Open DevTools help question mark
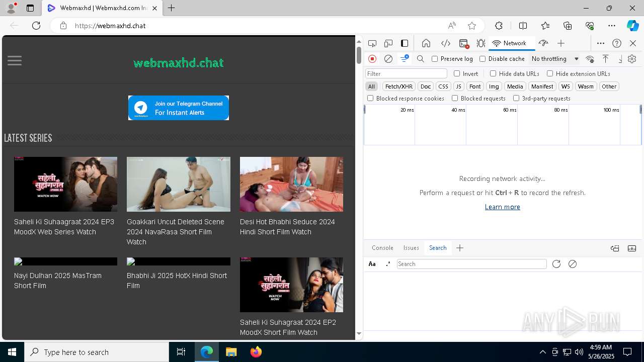 [617, 43]
